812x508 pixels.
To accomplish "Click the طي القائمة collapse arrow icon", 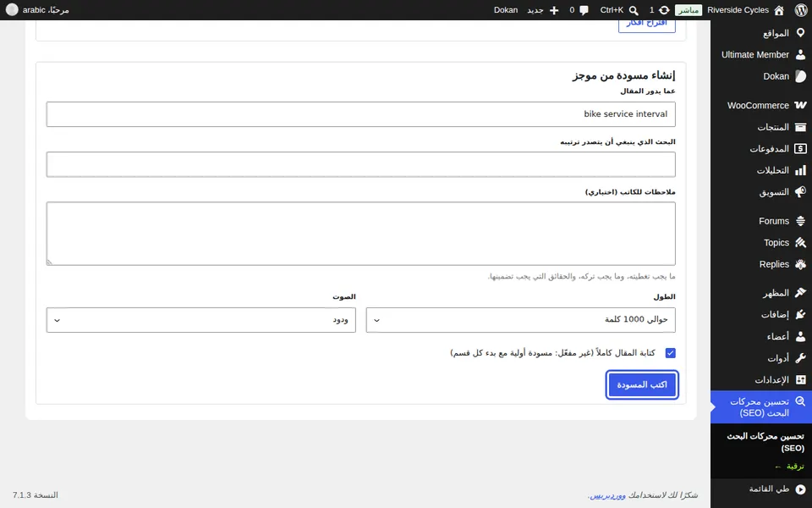I will (x=801, y=489).
